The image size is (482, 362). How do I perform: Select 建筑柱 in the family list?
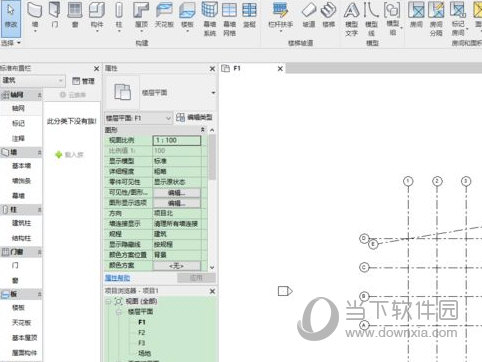(x=22, y=223)
